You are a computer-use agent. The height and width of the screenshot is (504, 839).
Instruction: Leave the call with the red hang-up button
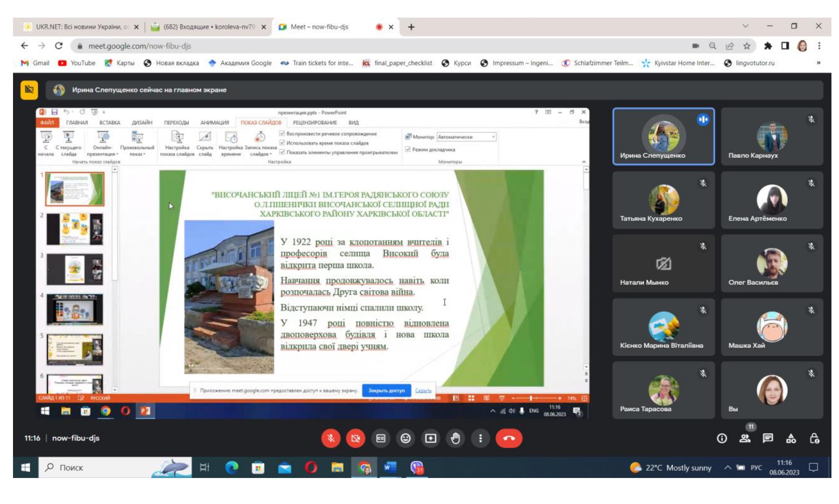point(509,439)
